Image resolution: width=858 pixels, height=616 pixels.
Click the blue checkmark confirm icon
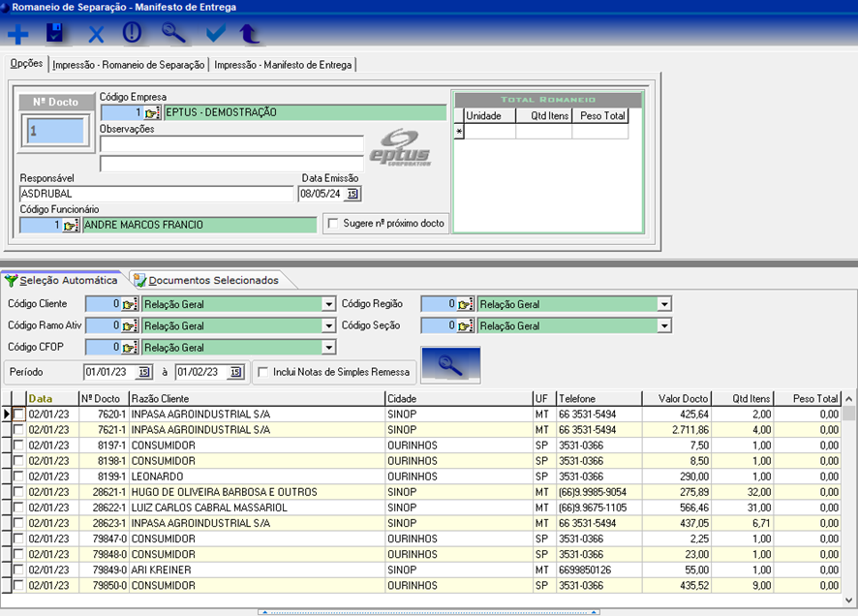coord(215,34)
